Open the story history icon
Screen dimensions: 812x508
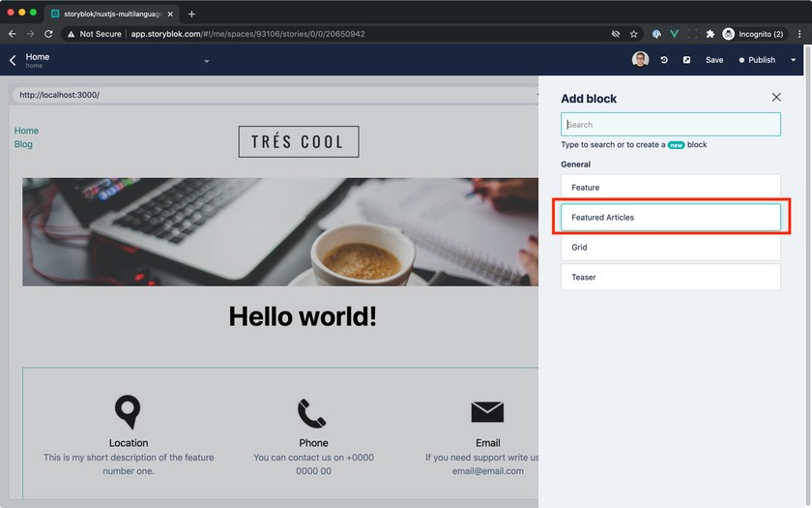click(664, 60)
